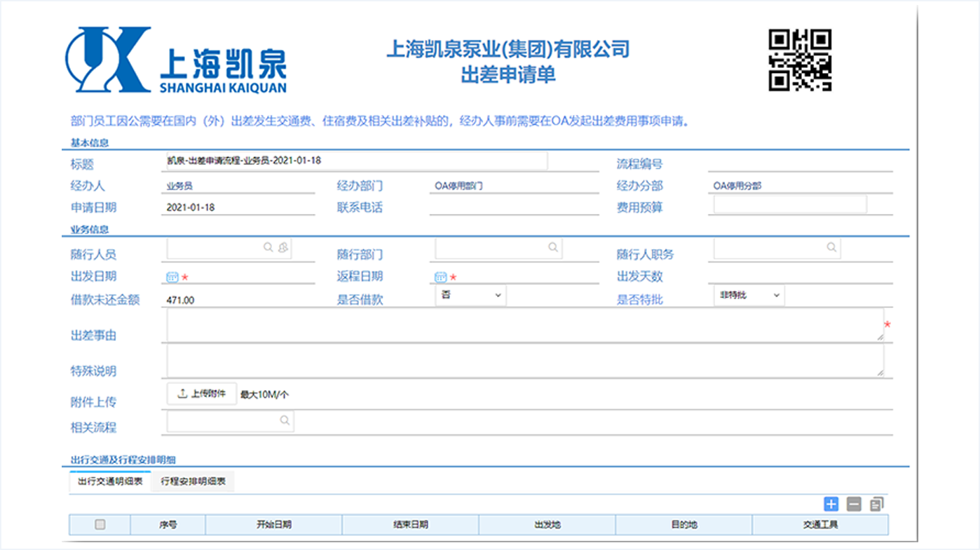Click the 开始日期 column header
980x550 pixels.
coord(274,524)
